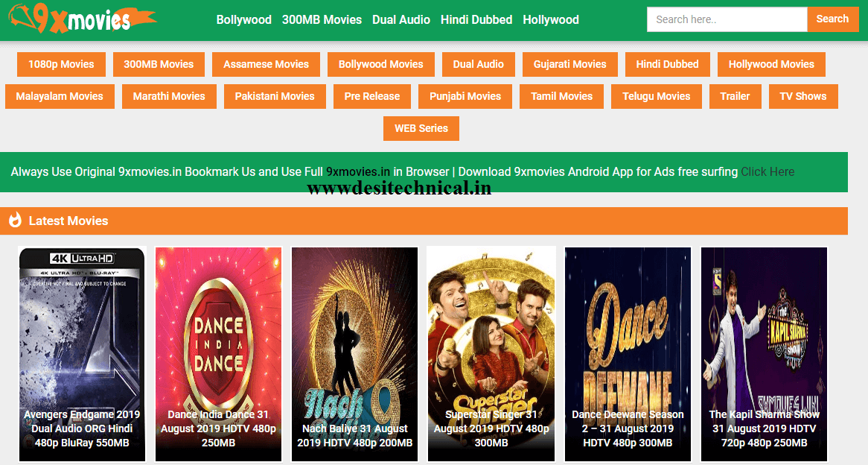Browse the Bollywood Movies category
The image size is (868, 465).
381,64
